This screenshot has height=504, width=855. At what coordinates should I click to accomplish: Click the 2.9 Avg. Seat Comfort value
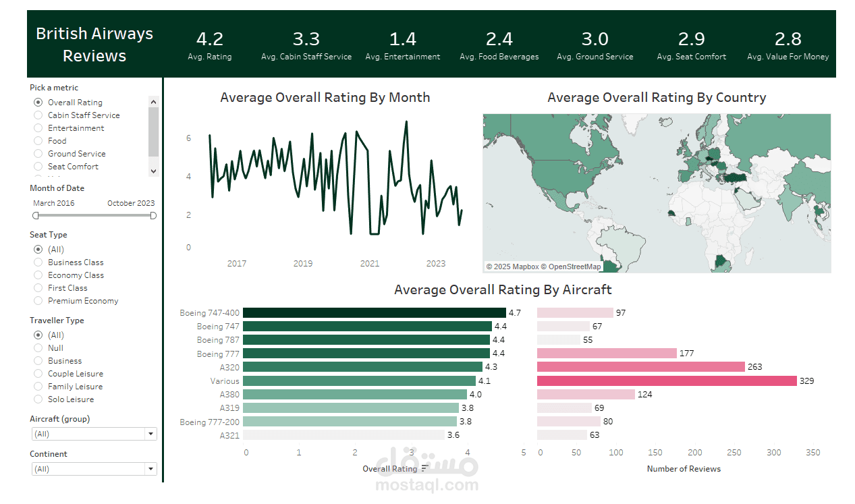tap(692, 39)
